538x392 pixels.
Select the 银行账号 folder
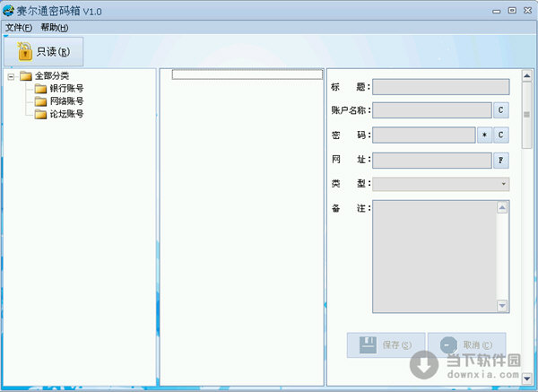(66, 89)
